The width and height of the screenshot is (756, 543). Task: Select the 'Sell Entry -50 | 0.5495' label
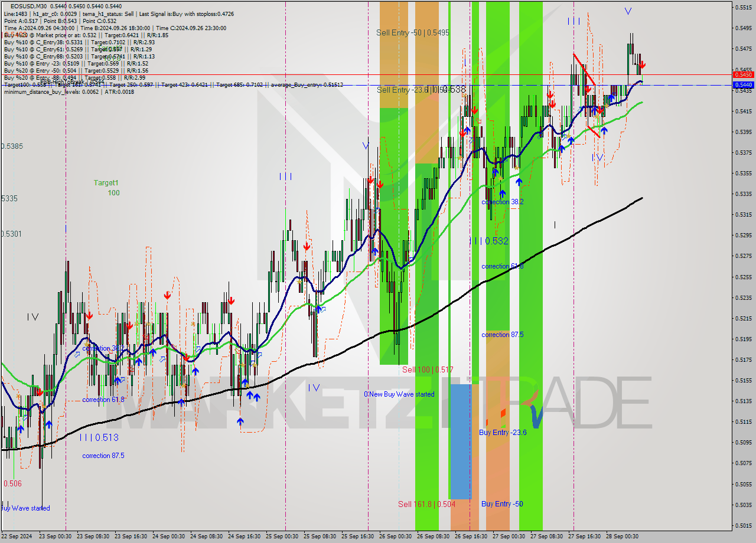[x=413, y=33]
